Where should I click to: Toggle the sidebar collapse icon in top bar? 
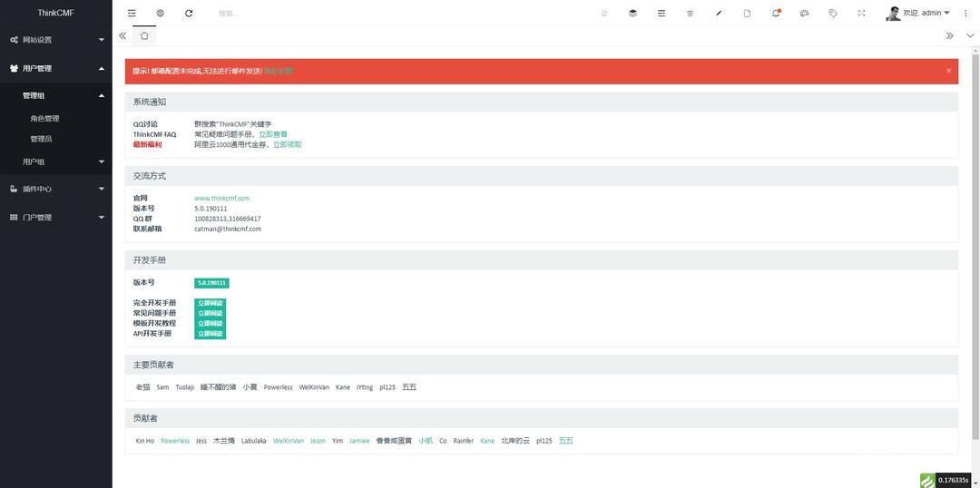coord(132,13)
